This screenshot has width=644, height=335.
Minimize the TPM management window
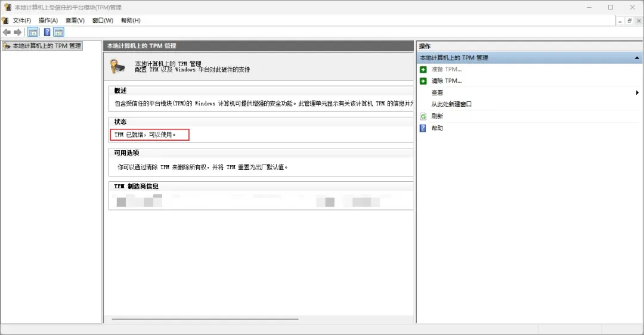589,7
